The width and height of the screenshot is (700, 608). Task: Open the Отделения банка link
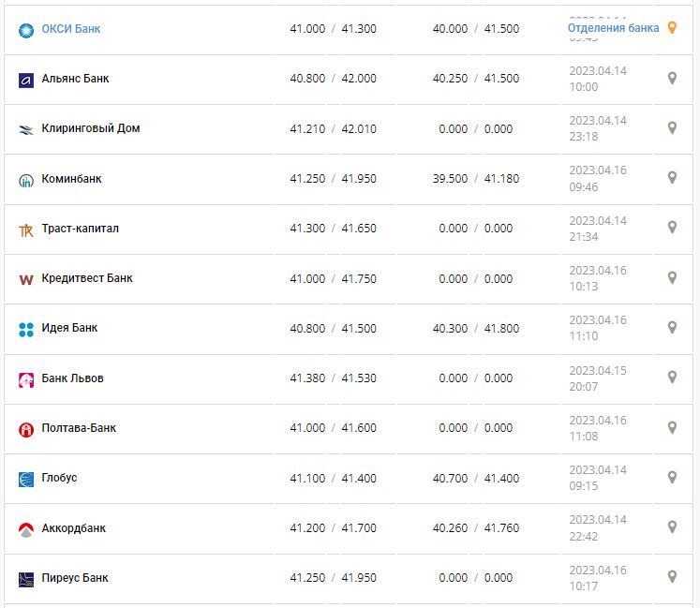tap(613, 28)
